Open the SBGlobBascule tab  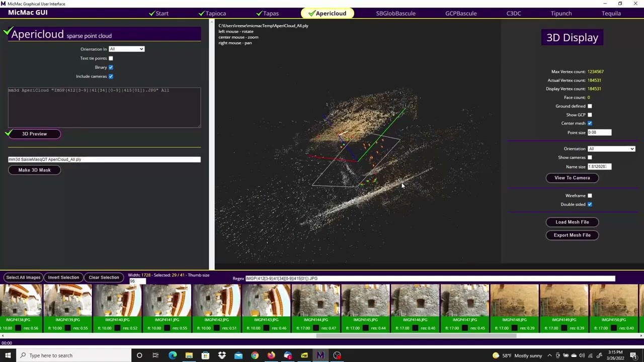(395, 14)
